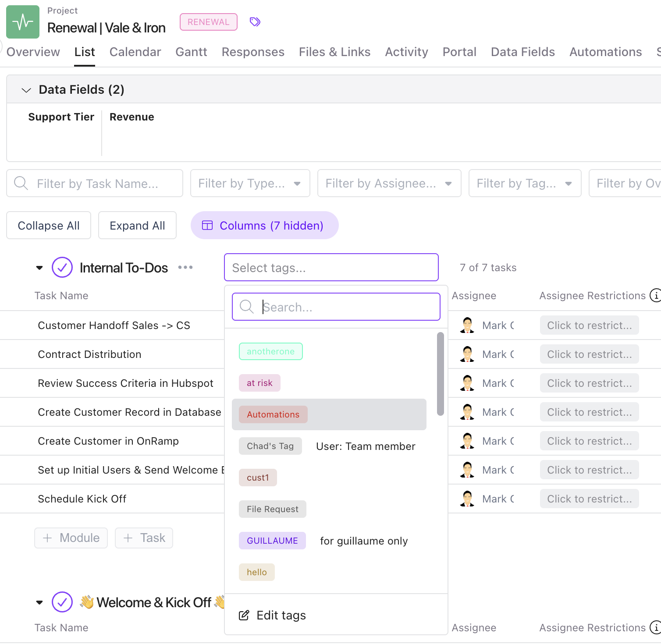661x644 pixels.
Task: Collapse the Internal To-Dos module arrow
Action: click(x=39, y=268)
